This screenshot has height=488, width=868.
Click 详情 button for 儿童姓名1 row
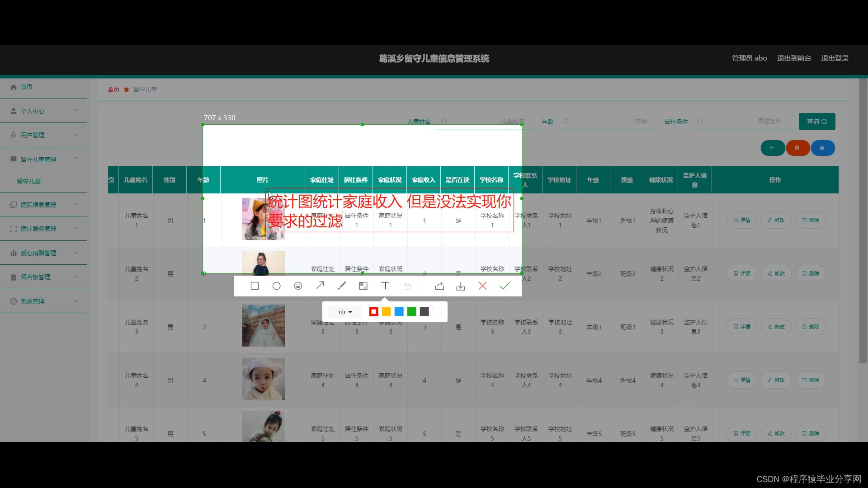[x=741, y=220]
